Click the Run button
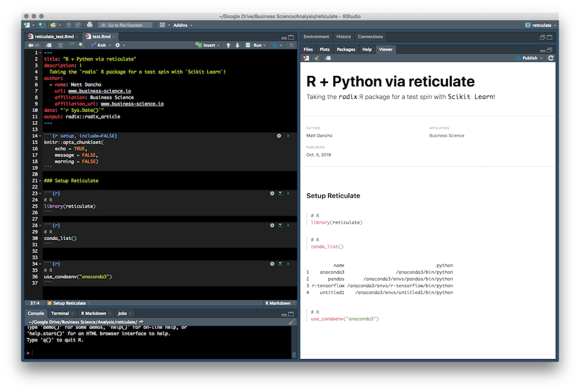Screen dimensions: 580x392 tap(255, 45)
